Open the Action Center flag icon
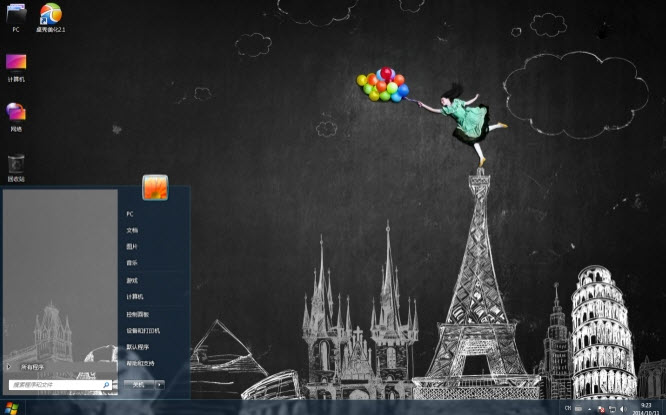Screen dimensions: 666x415 click(601, 409)
